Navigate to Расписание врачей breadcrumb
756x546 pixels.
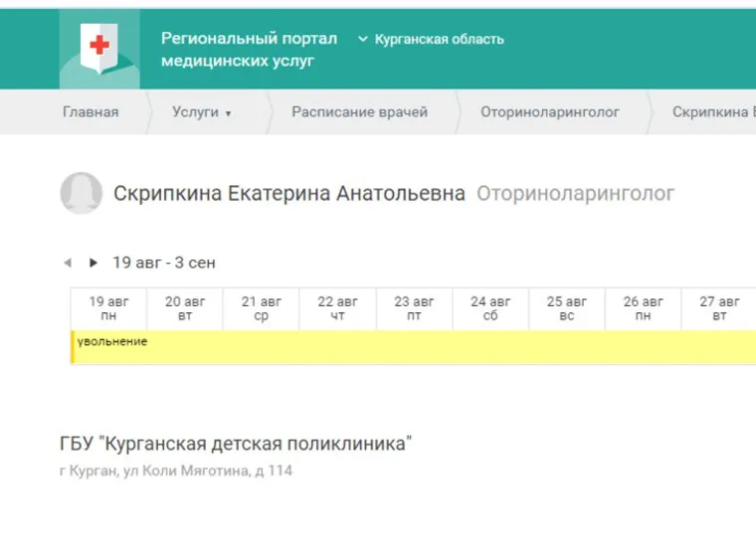(x=359, y=112)
